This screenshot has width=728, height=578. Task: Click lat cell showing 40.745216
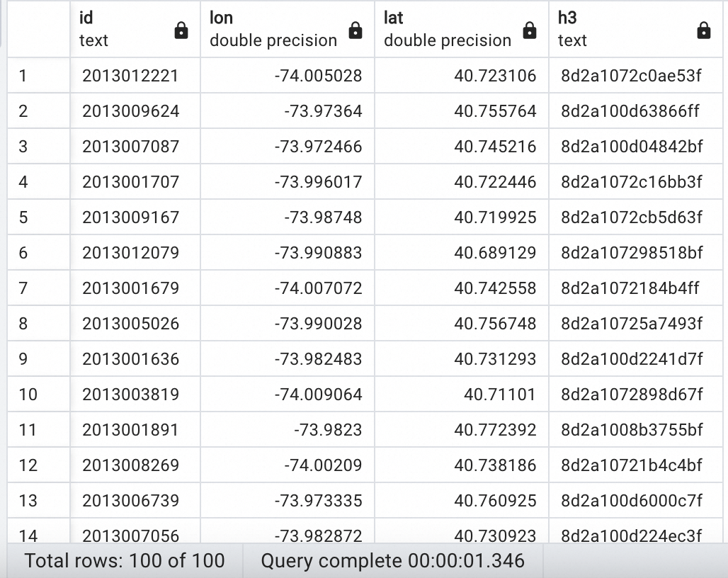462,146
